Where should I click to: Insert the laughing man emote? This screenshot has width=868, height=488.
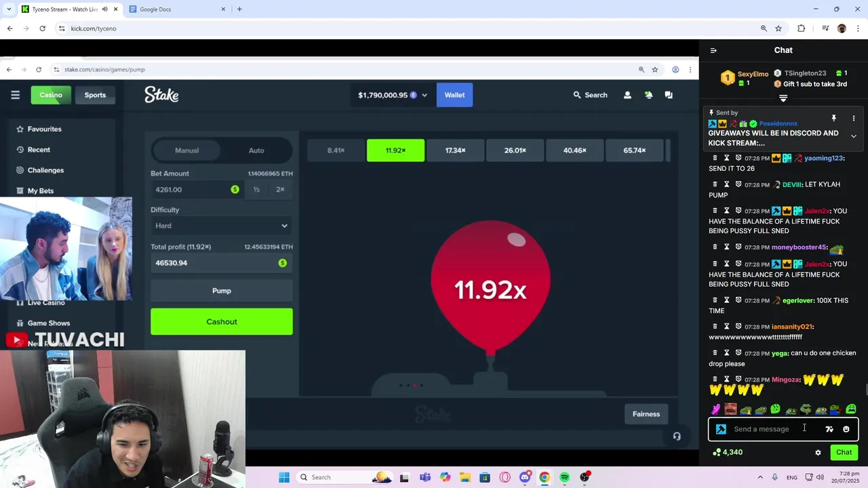(730, 409)
